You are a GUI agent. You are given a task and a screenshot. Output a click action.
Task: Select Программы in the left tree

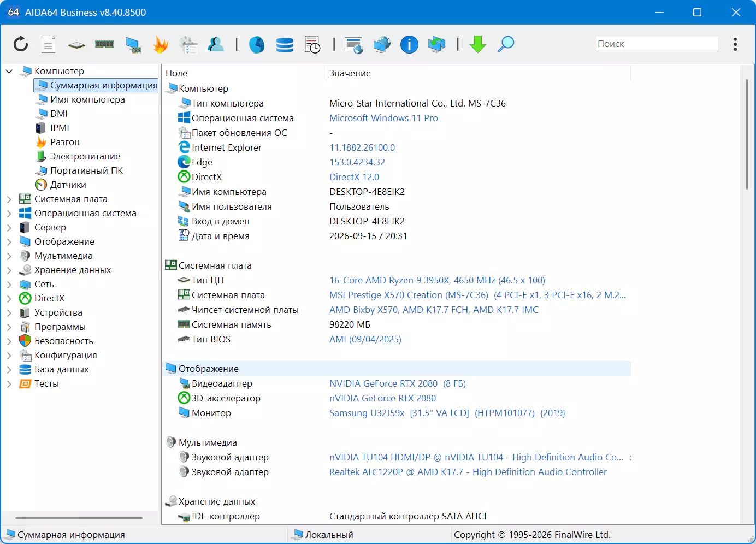[60, 327]
